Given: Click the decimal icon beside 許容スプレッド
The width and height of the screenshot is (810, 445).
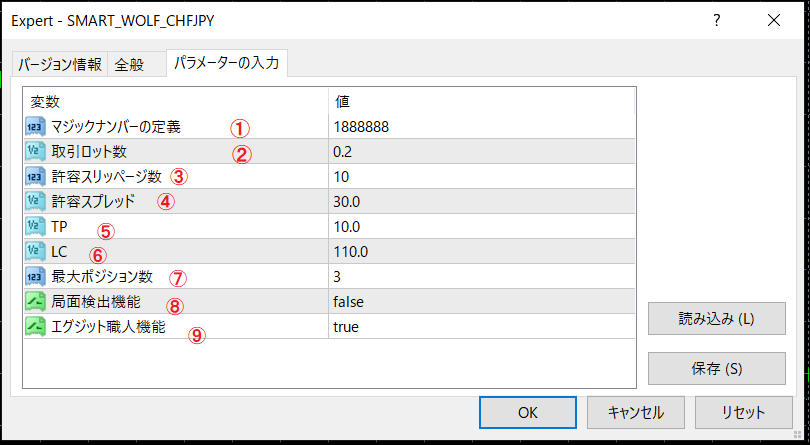Looking at the screenshot, I should pyautogui.click(x=35, y=202).
